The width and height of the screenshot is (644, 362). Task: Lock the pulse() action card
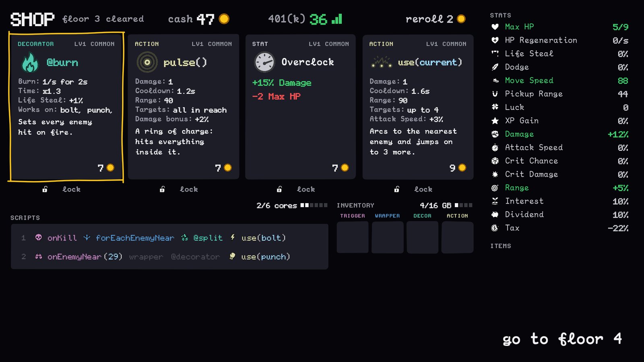pyautogui.click(x=179, y=189)
